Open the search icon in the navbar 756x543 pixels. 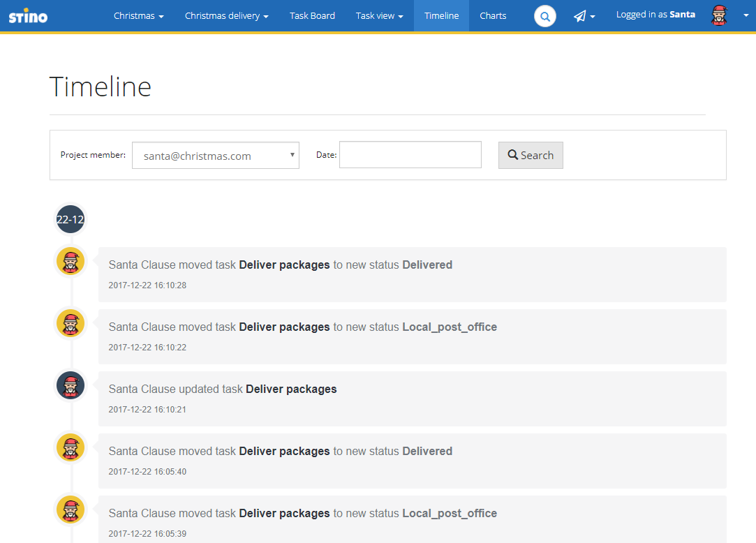[x=544, y=16]
